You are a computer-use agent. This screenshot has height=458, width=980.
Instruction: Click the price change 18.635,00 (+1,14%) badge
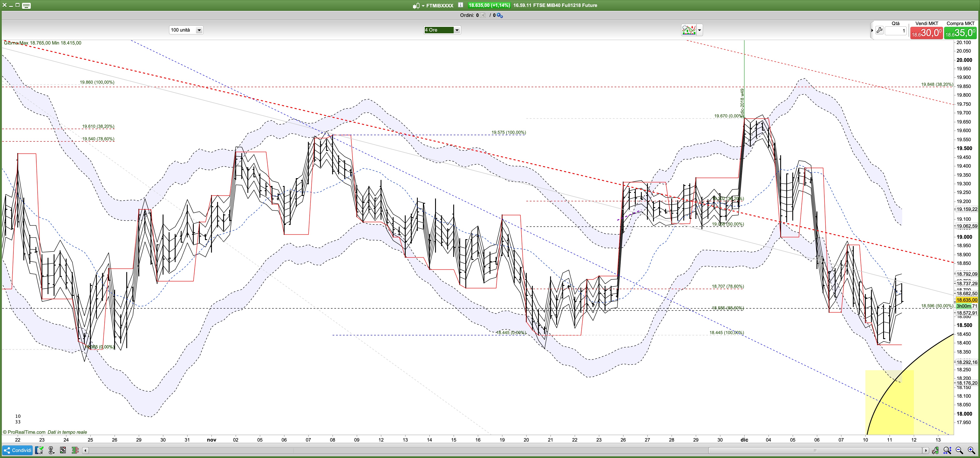click(489, 5)
